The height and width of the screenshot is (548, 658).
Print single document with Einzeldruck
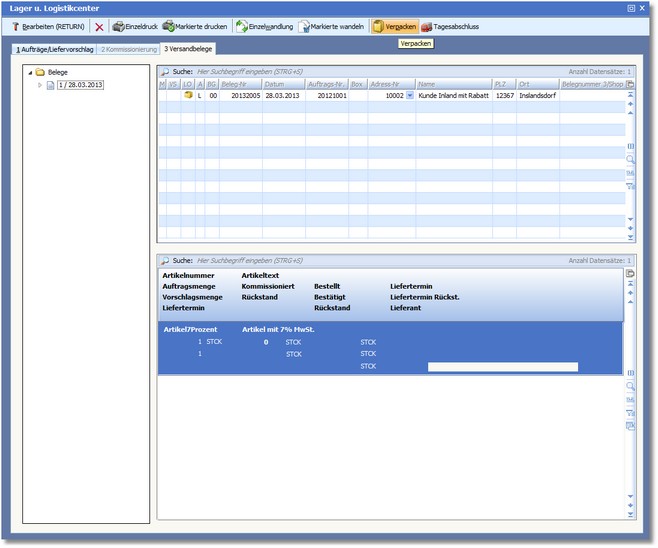(134, 27)
